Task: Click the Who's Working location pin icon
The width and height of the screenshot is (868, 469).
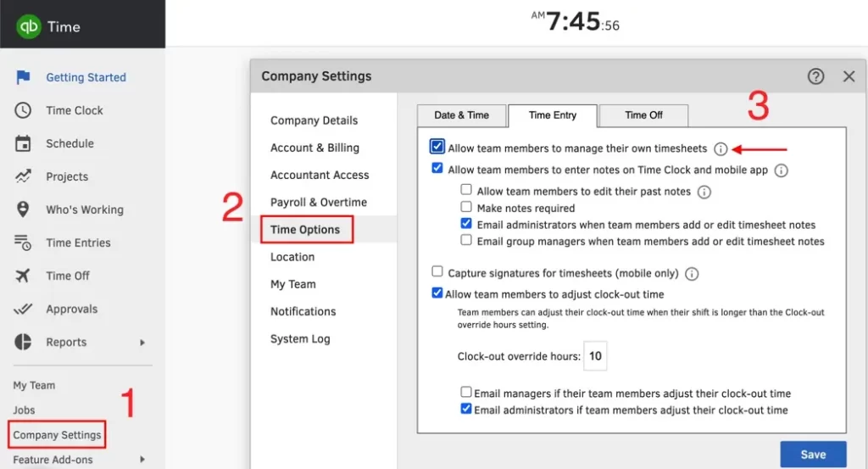Action: pos(23,209)
